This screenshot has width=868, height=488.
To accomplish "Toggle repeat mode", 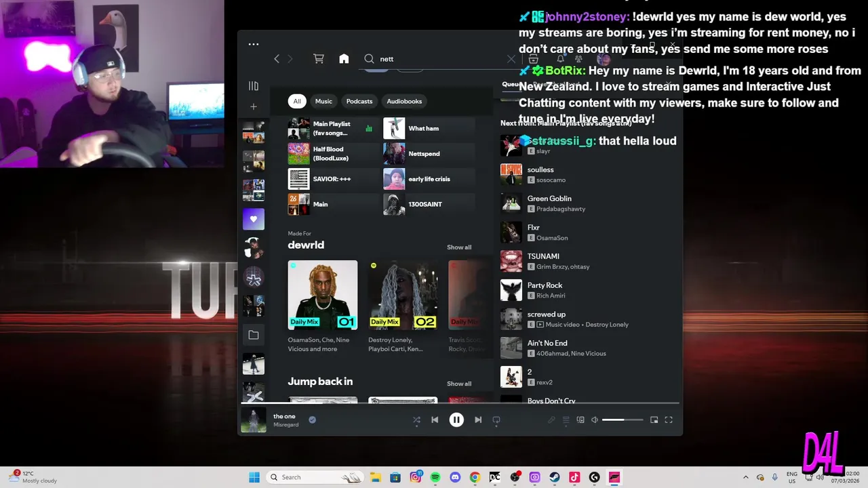I will tap(496, 420).
